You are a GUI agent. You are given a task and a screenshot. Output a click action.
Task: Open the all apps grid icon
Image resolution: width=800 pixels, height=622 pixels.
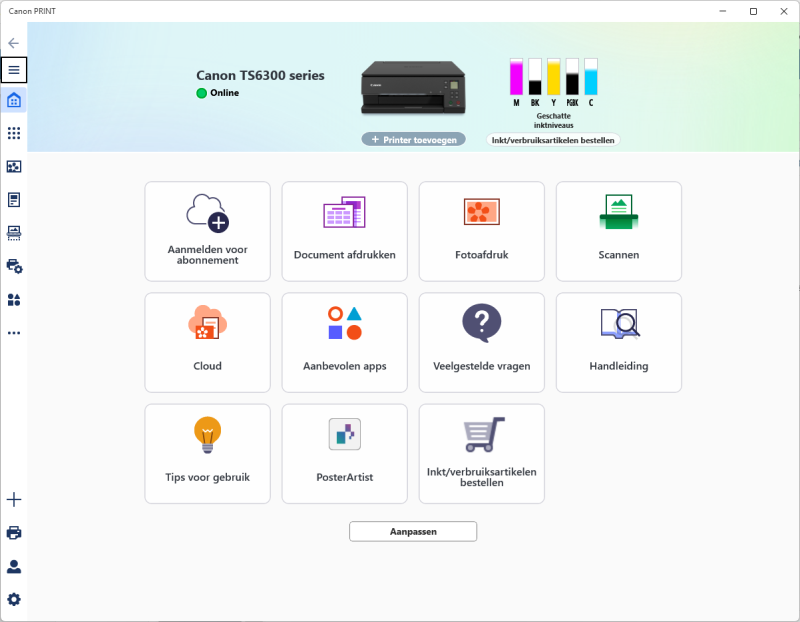pos(14,133)
